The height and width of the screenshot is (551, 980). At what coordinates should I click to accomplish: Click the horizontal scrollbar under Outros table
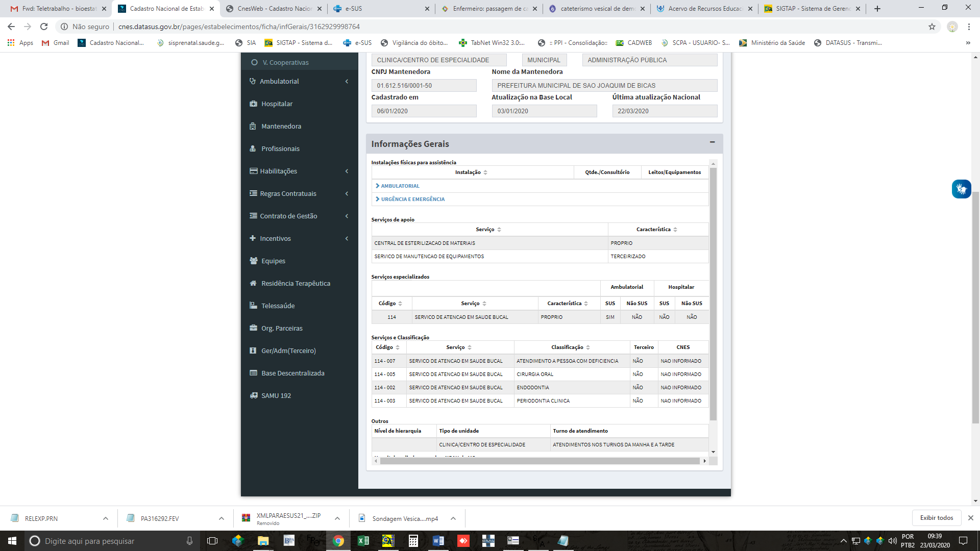[x=540, y=461]
